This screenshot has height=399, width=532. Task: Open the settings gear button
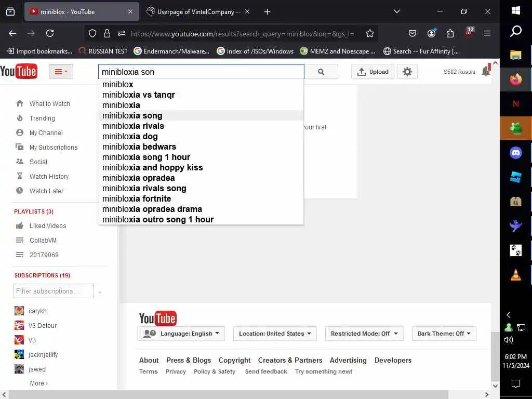click(x=407, y=72)
